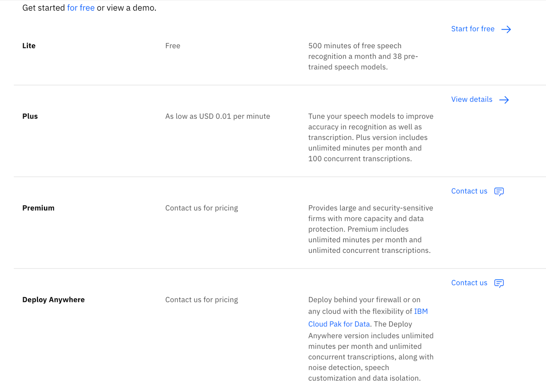Click the chat icon in the Premium row
The image size is (546, 392).
coord(499,191)
